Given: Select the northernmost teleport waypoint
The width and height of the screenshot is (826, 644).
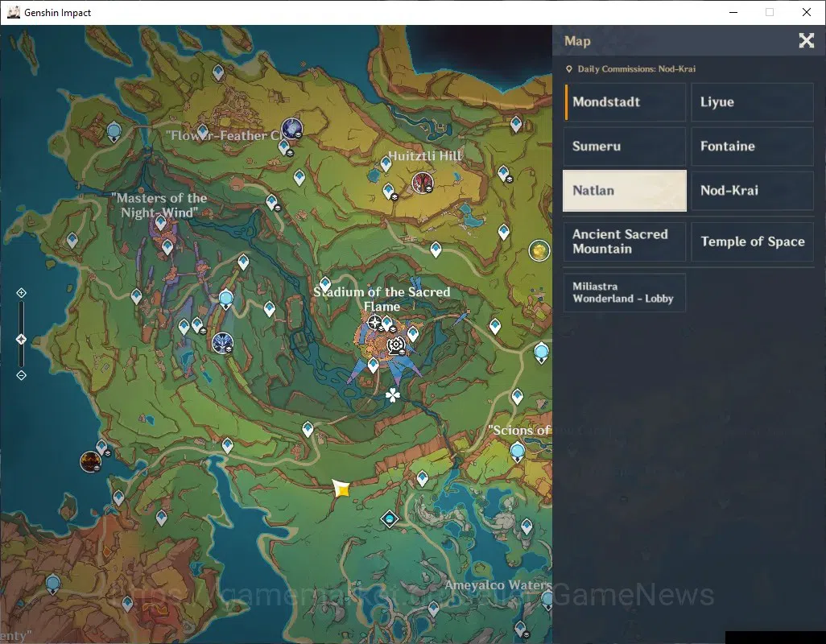Looking at the screenshot, I should (x=218, y=72).
